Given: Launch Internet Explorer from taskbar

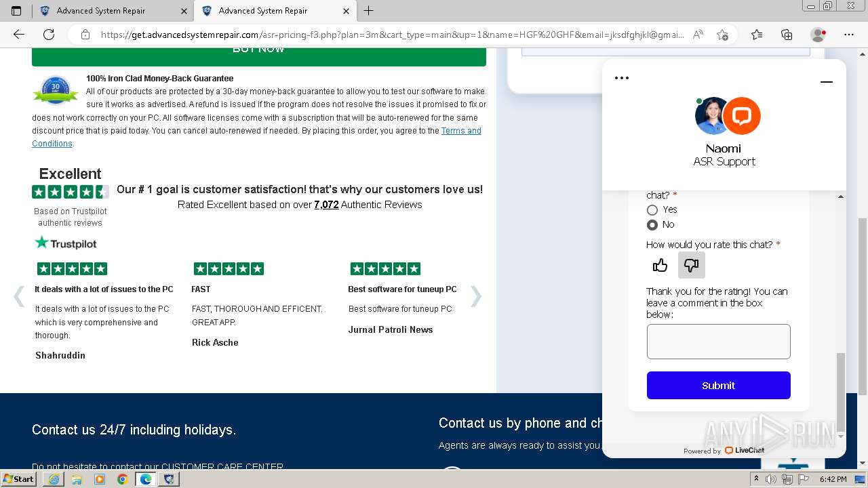Looking at the screenshot, I should (x=54, y=479).
